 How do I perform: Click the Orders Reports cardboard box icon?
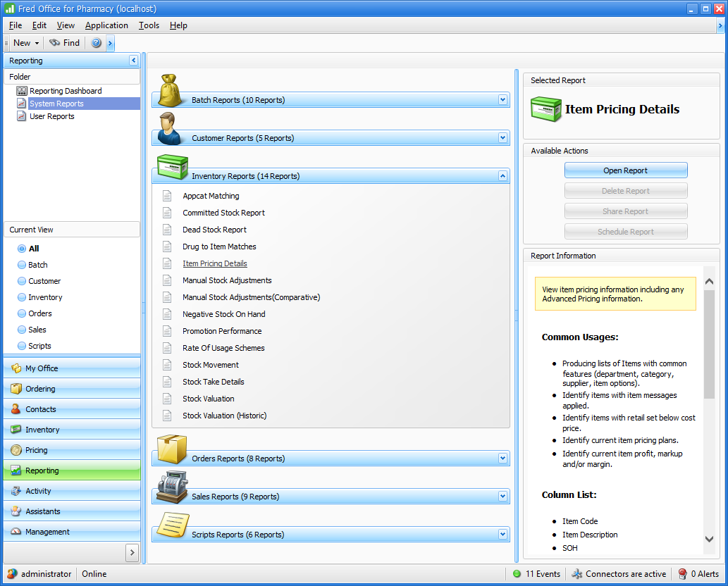click(171, 449)
